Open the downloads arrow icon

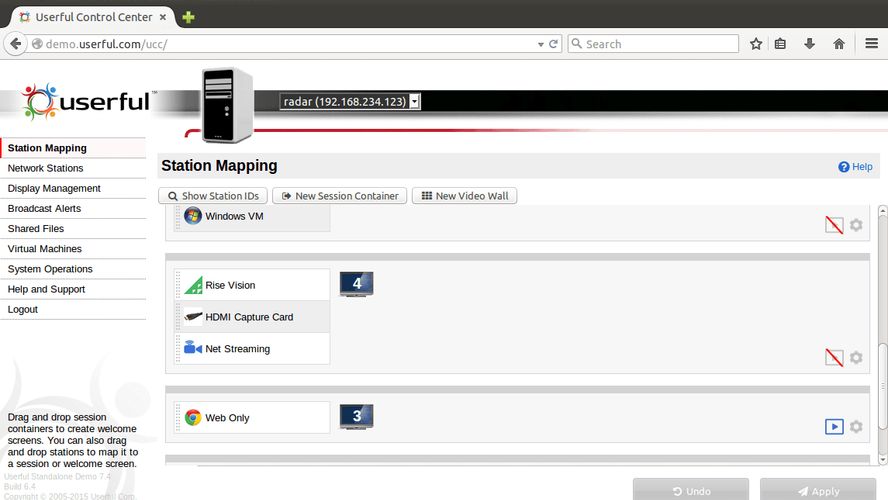tap(809, 44)
